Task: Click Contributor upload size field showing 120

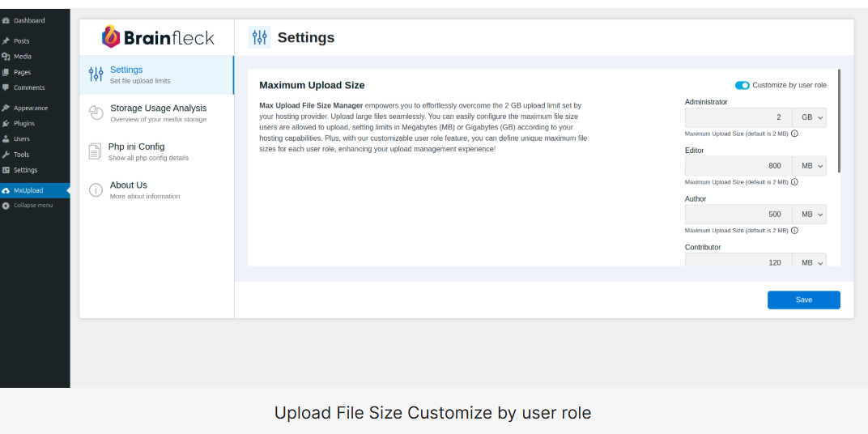Action: [738, 260]
